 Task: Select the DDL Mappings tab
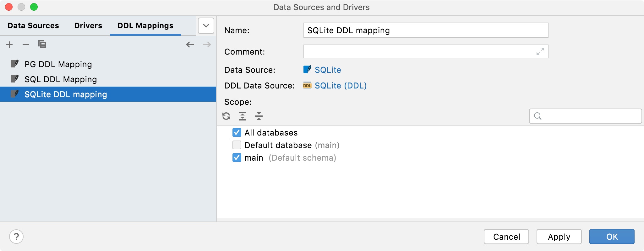pyautogui.click(x=145, y=26)
